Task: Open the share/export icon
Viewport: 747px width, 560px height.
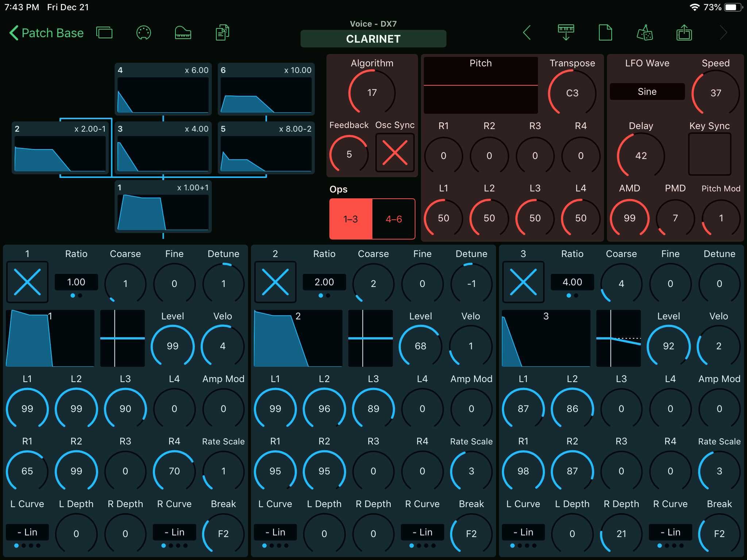Action: (684, 33)
